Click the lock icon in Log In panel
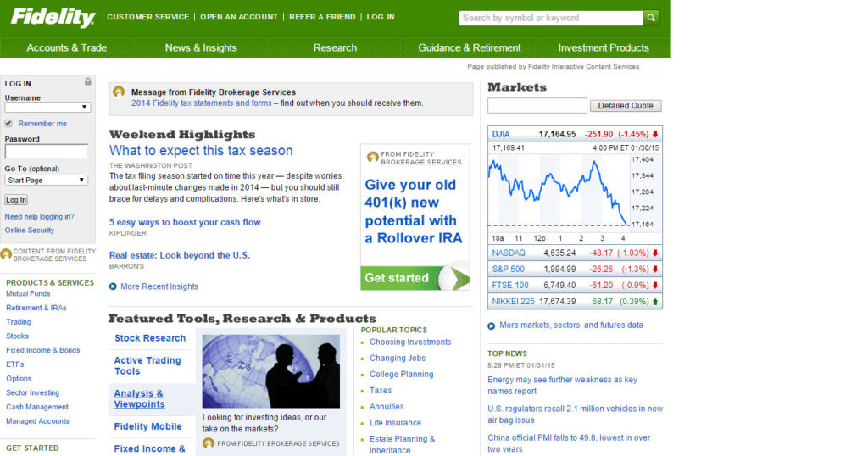 tap(87, 82)
